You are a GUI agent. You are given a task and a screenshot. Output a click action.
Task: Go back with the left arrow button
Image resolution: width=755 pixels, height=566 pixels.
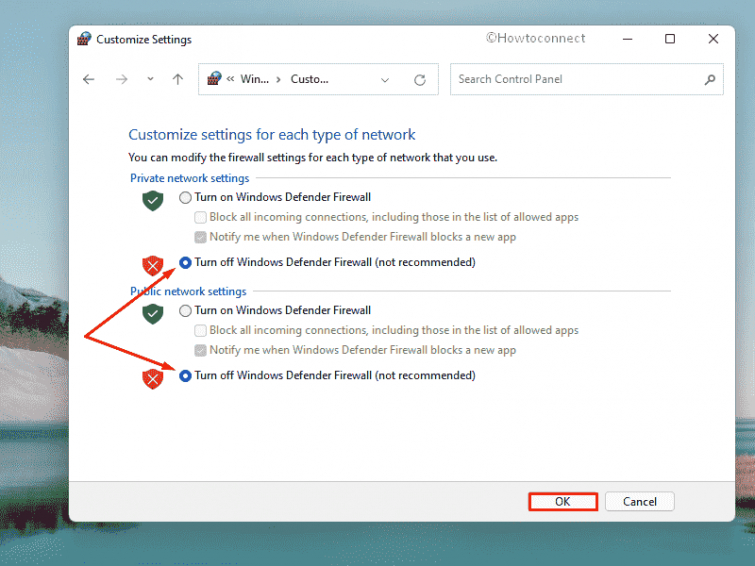(x=89, y=79)
